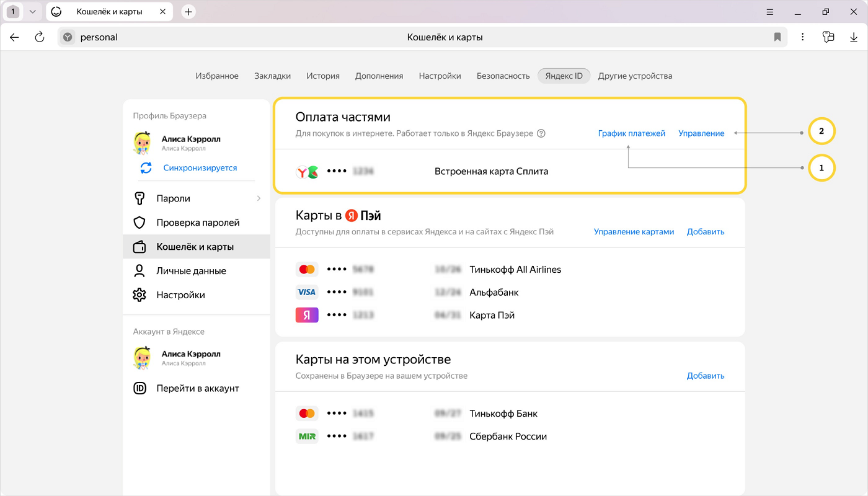The image size is (868, 496).
Task: Click the back arrow in toolbar
Action: pyautogui.click(x=14, y=37)
